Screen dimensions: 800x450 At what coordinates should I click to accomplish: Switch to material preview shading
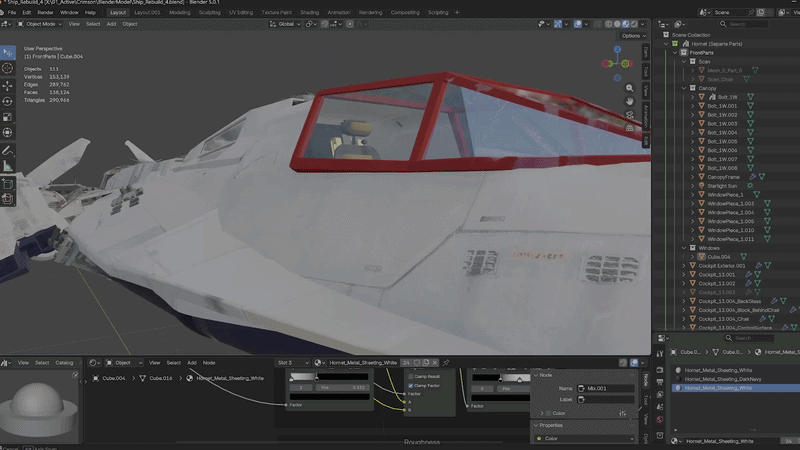626,24
